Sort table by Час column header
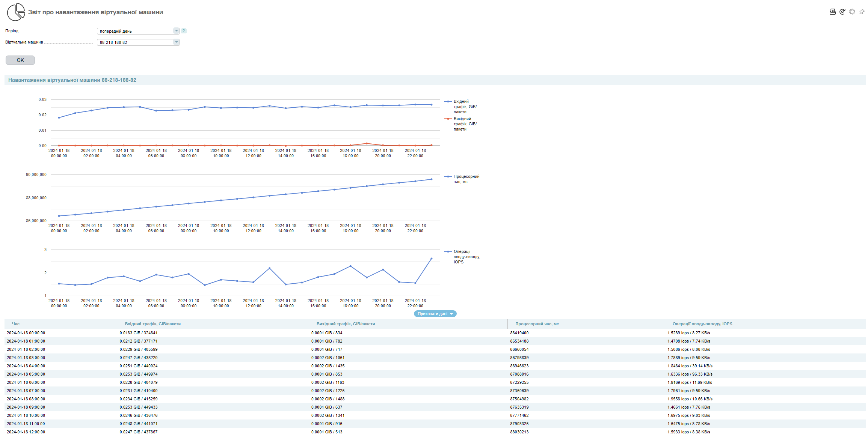Viewport: 868px width, 436px height. click(x=16, y=324)
